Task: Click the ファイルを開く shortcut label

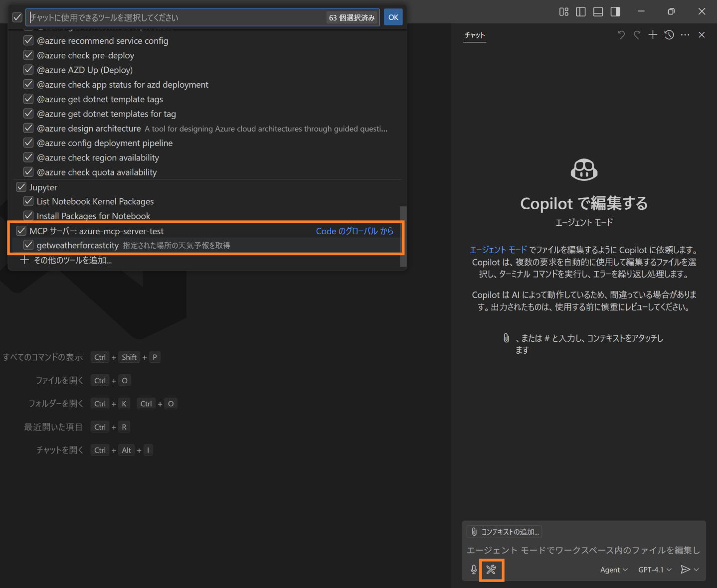Action: click(59, 381)
